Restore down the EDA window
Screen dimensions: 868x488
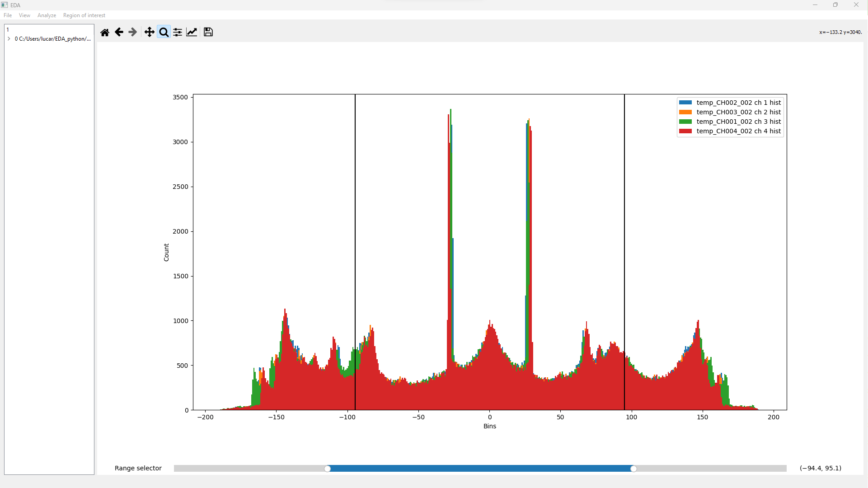[835, 5]
